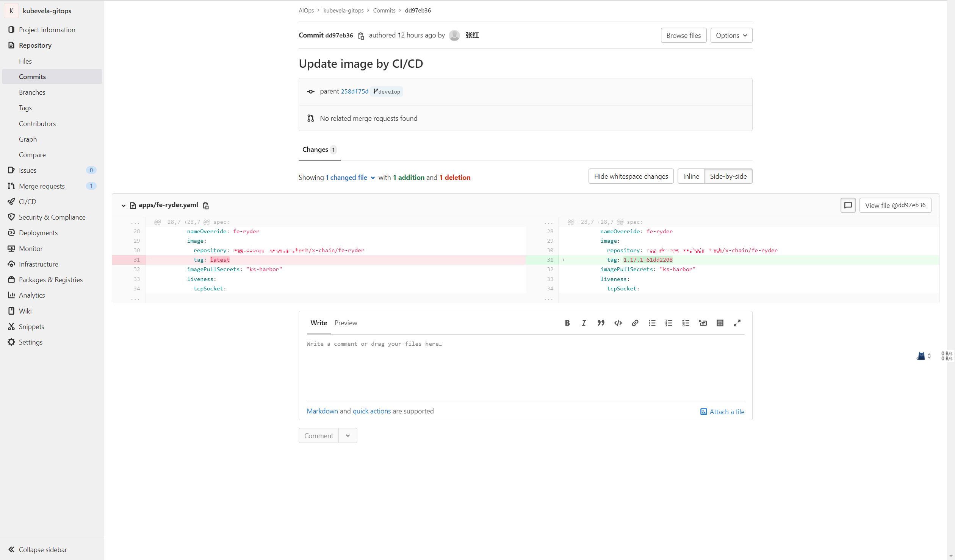Select the Security & Compliance sidebar item
Viewport: 955px width, 560px height.
click(x=52, y=217)
